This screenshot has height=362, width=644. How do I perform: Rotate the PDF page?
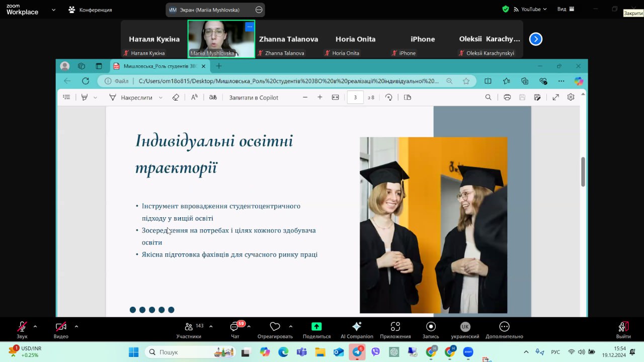pos(388,98)
